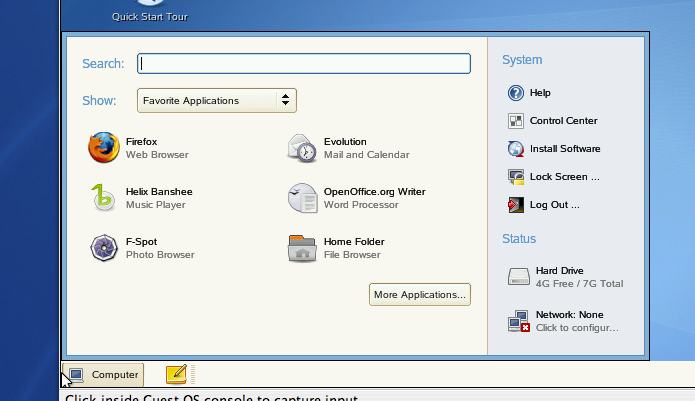Open the note-taking icon in the panel
The height and width of the screenshot is (401, 695).
pyautogui.click(x=176, y=374)
